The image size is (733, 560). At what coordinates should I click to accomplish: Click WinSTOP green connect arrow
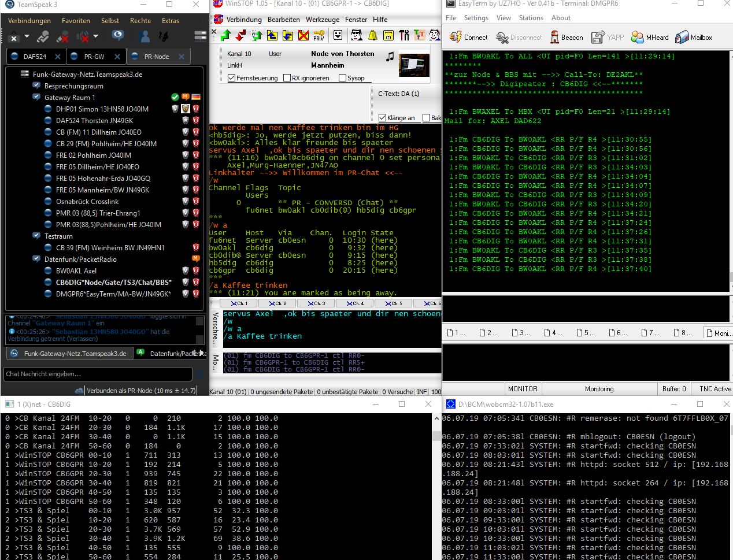225,36
